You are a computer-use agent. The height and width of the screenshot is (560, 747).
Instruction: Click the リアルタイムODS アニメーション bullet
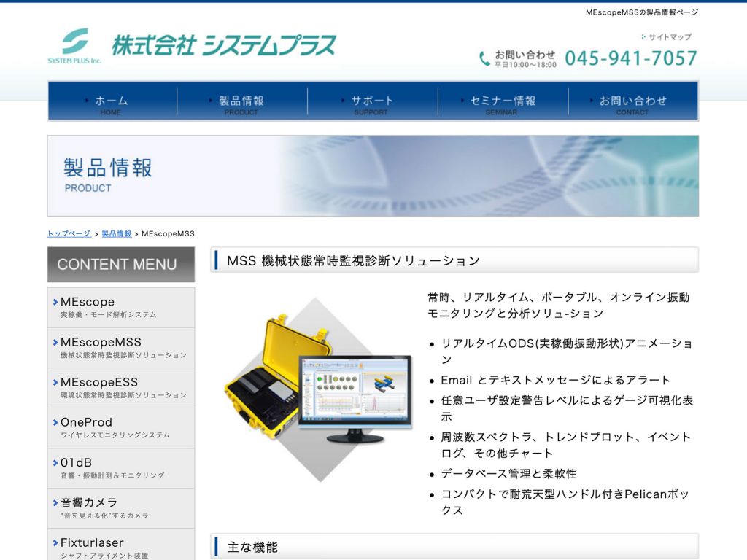coord(566,351)
